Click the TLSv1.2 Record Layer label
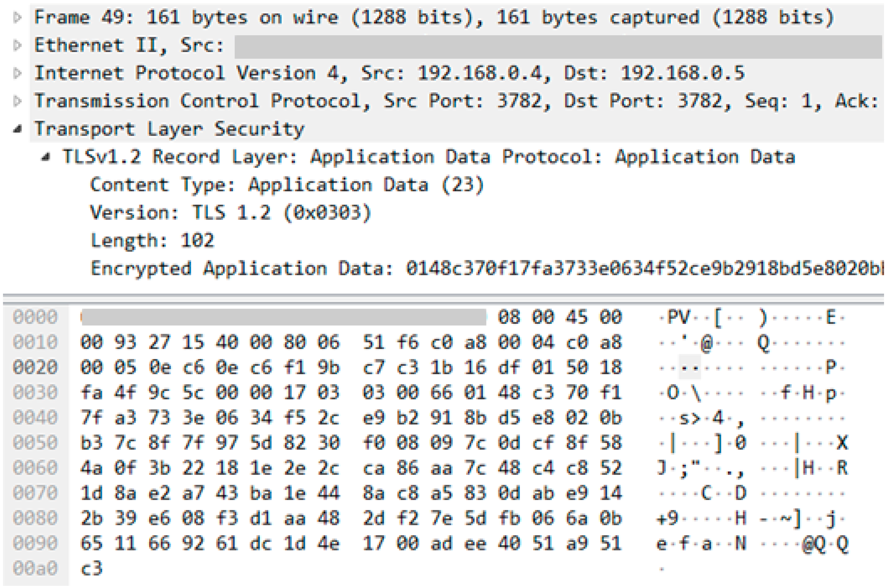Image resolution: width=890 pixels, height=588 pixels. pyautogui.click(x=428, y=157)
